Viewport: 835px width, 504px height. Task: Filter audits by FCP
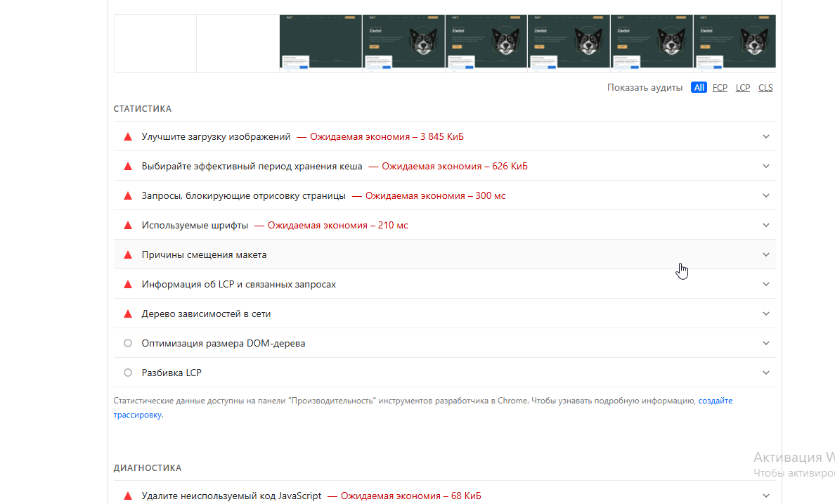tap(720, 87)
